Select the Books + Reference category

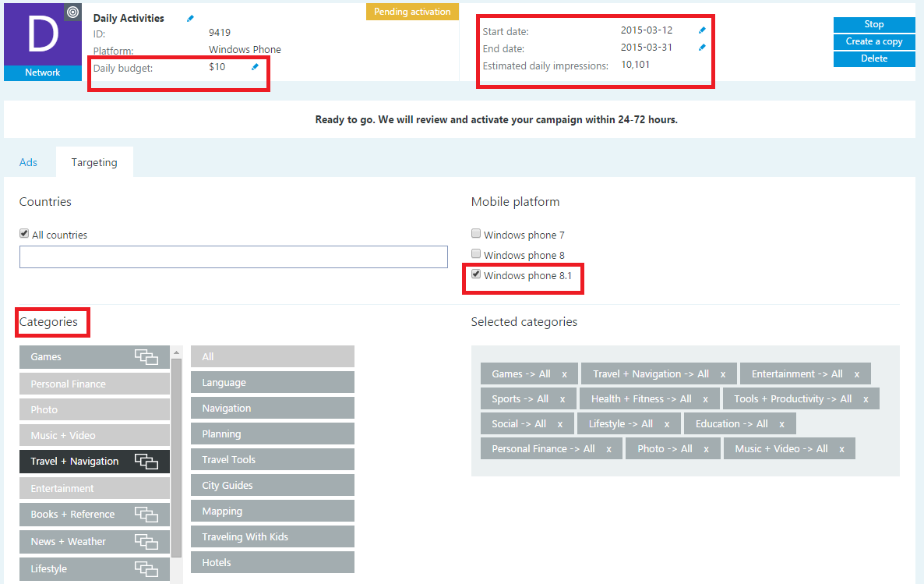pyautogui.click(x=94, y=515)
